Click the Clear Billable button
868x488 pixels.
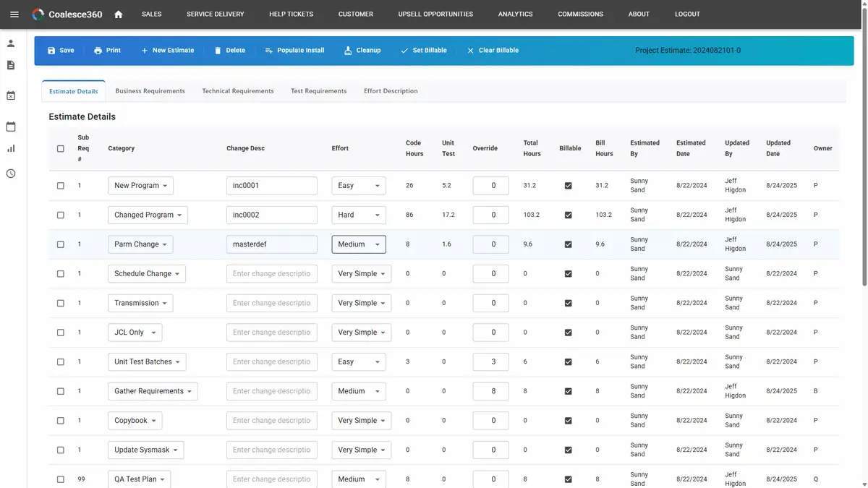[493, 50]
